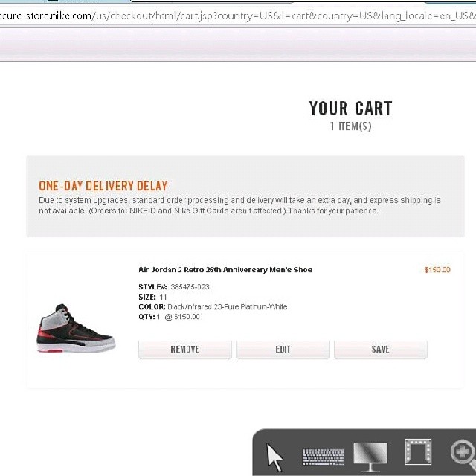Remove the Air Jordan from the cart
This screenshot has height=476, width=476.
pyautogui.click(x=185, y=349)
